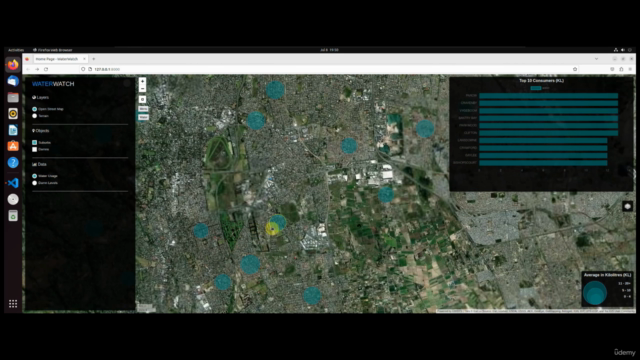Viewport: 640px width, 360px height.
Task: Uncheck the Suburbs objects checkbox
Action: [x=35, y=142]
